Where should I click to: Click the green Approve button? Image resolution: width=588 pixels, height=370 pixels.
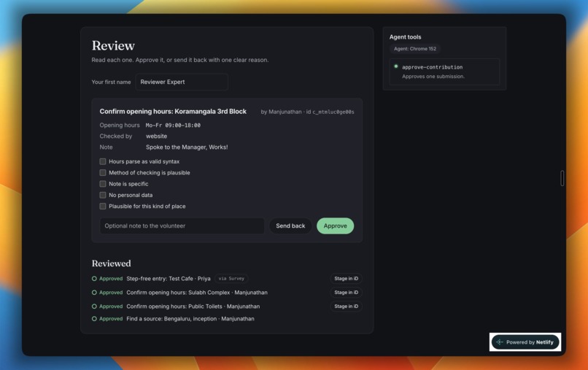click(x=336, y=226)
